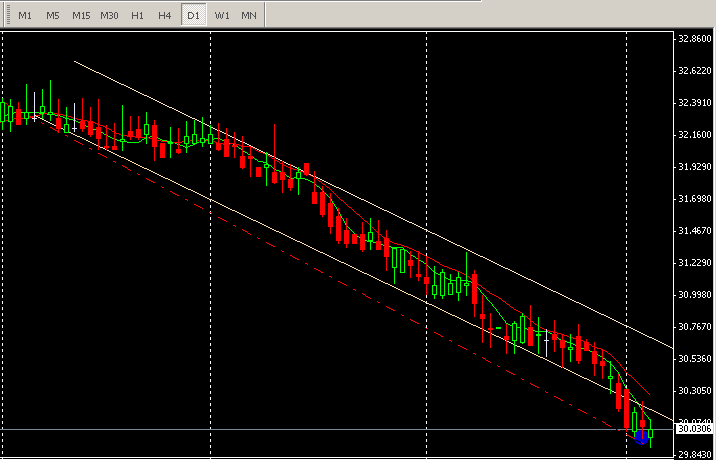The height and width of the screenshot is (460, 716).
Task: Click the 32.1600 price scale label
Action: (695, 135)
